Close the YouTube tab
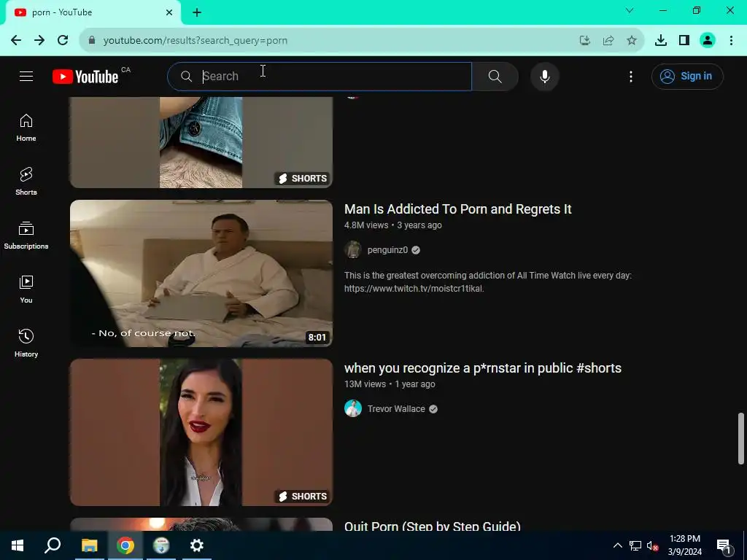 pyautogui.click(x=169, y=12)
